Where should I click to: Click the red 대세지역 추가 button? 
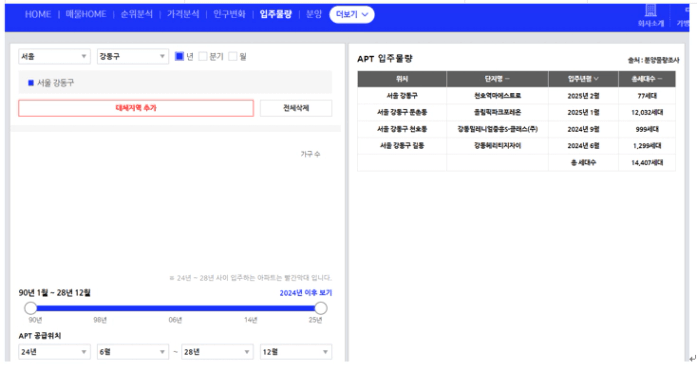pyautogui.click(x=136, y=108)
